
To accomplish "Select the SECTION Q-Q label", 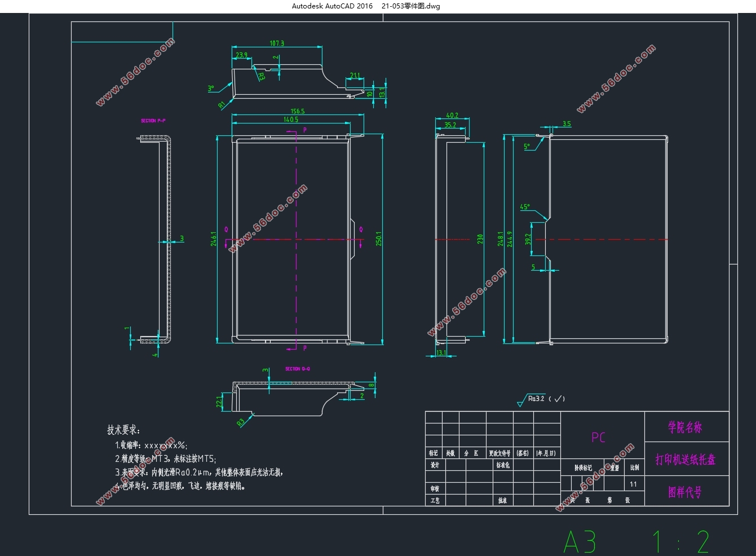I will (x=297, y=369).
